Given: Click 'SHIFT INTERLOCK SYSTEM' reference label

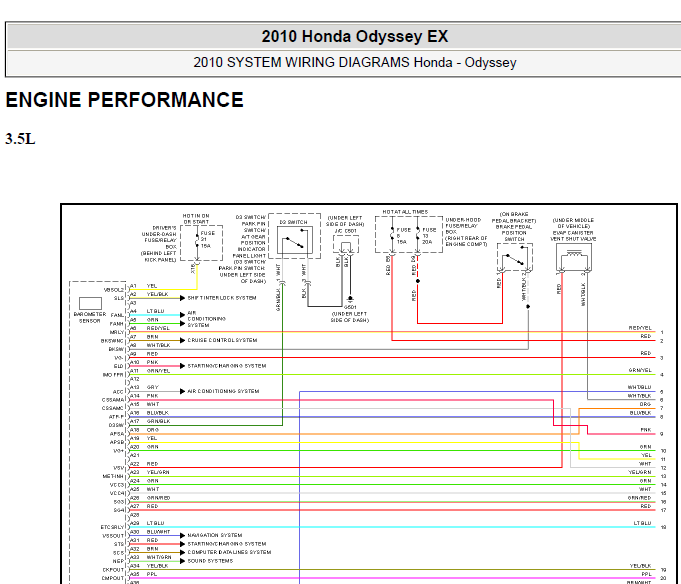Looking at the screenshot, I should point(221,298).
